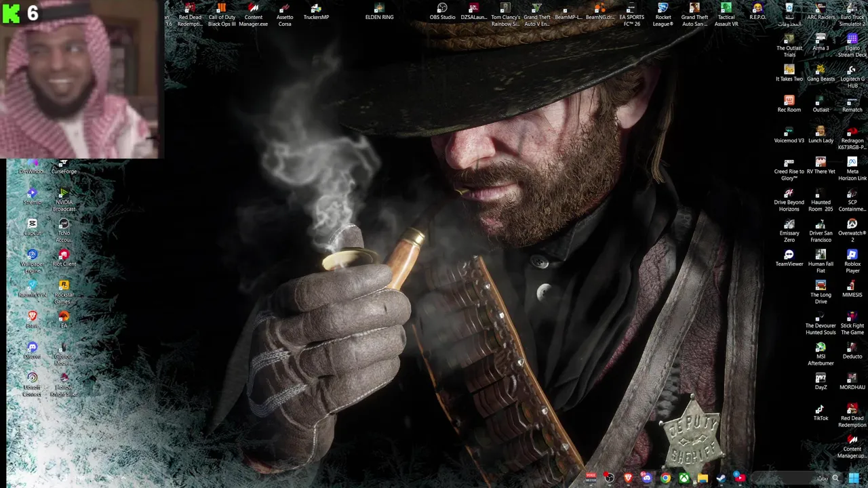Select the Riot Client desktop icon
The image size is (868, 488).
pos(64,258)
